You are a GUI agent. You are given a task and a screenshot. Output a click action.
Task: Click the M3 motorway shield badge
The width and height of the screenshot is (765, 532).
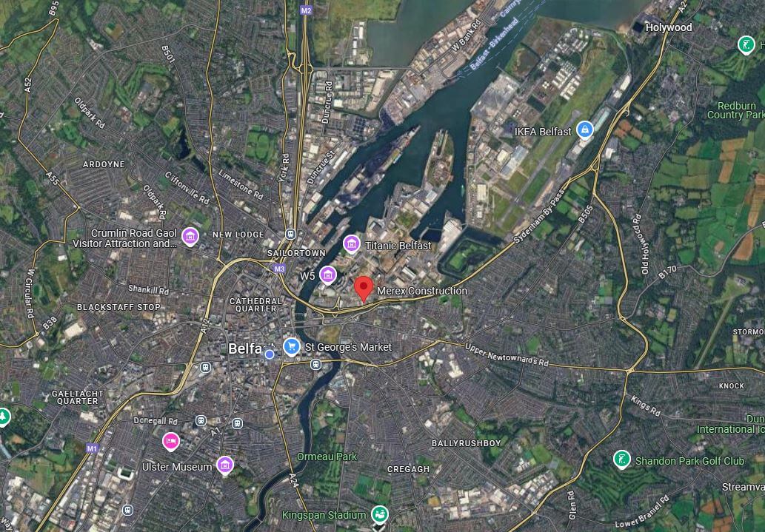coord(279,269)
